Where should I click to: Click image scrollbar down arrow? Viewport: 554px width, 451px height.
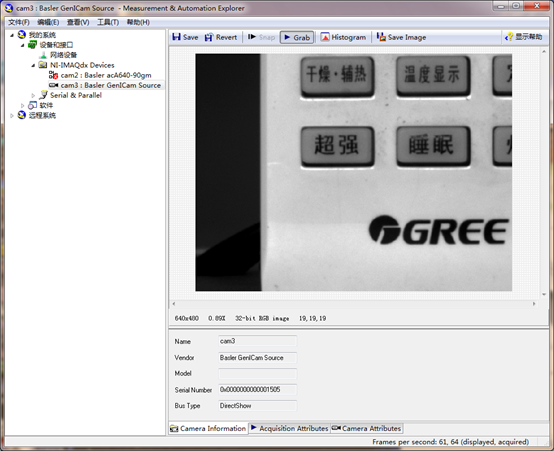544,294
